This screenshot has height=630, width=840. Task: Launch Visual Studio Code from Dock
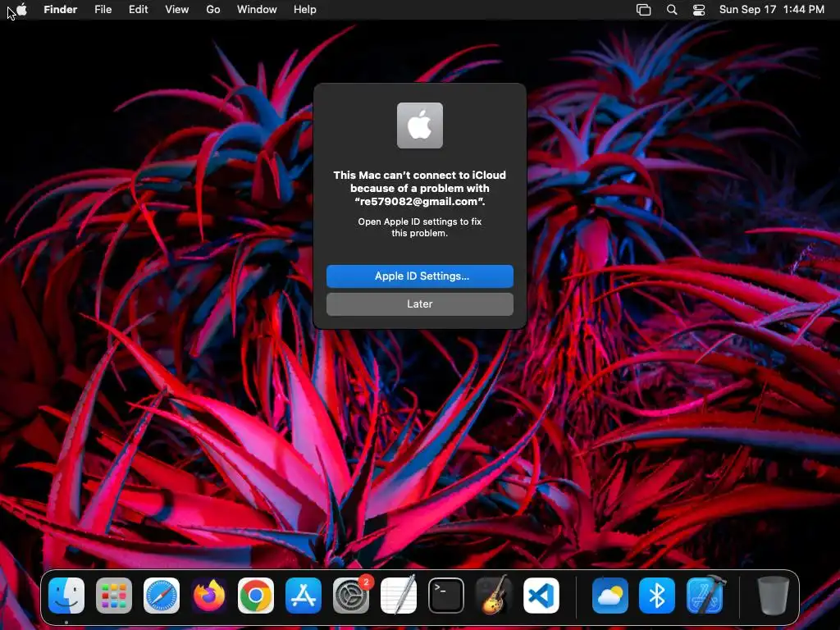coord(541,596)
